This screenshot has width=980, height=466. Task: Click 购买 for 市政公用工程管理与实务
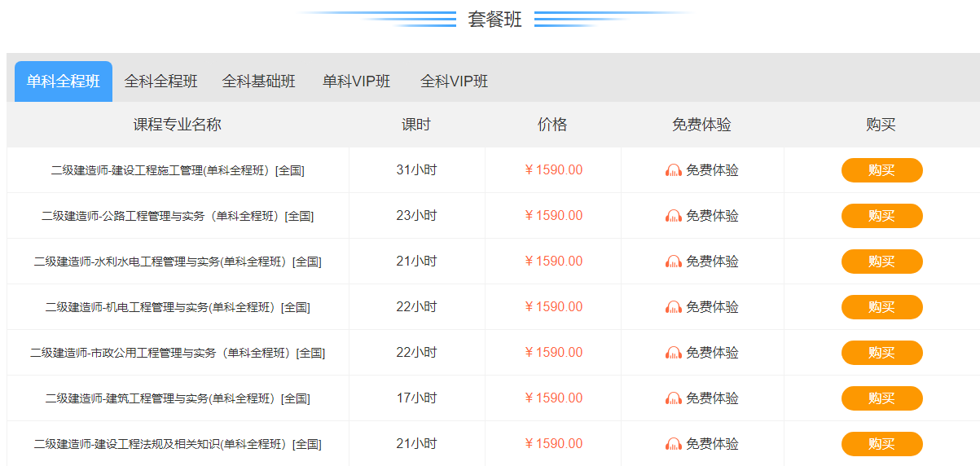(x=881, y=353)
